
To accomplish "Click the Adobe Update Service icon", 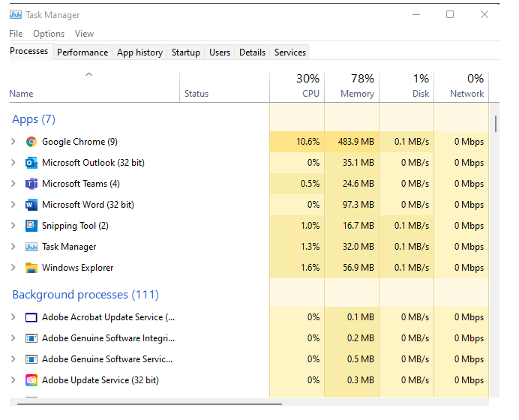I will tap(31, 380).
